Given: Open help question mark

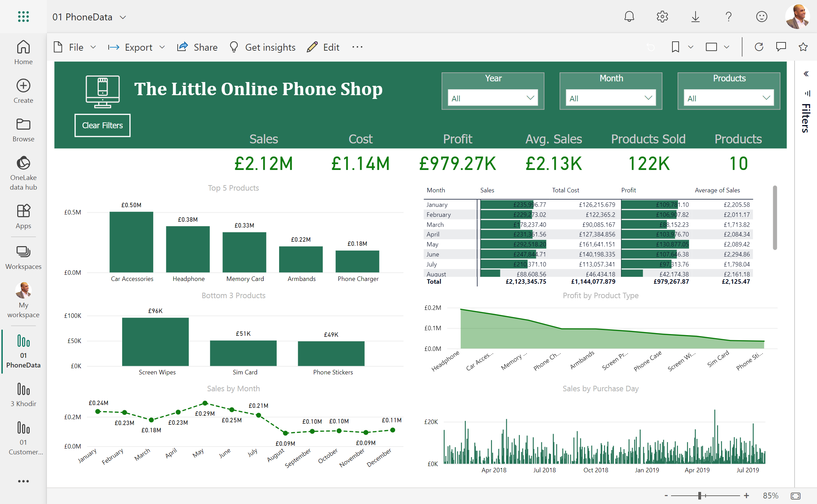Looking at the screenshot, I should pos(728,17).
